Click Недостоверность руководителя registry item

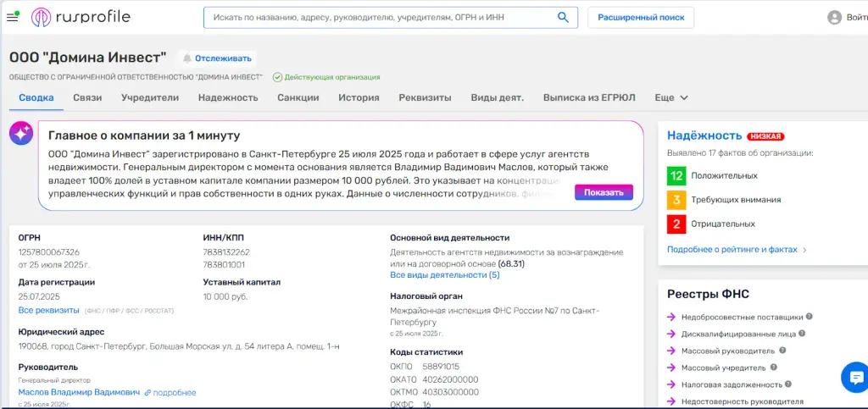point(742,401)
